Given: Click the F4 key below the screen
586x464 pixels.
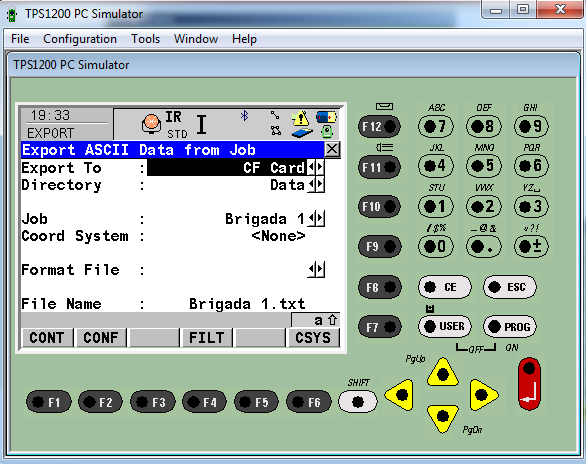Looking at the screenshot, I should coord(204,402).
